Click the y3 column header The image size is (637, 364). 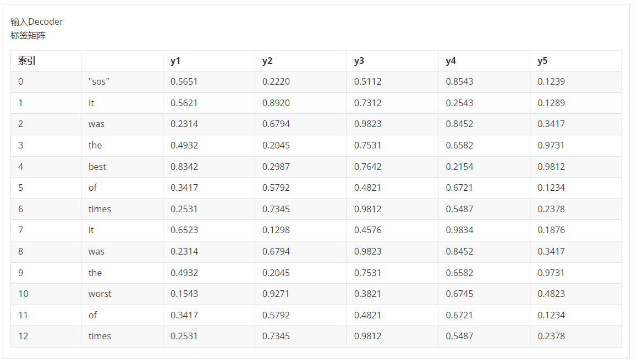coord(359,61)
